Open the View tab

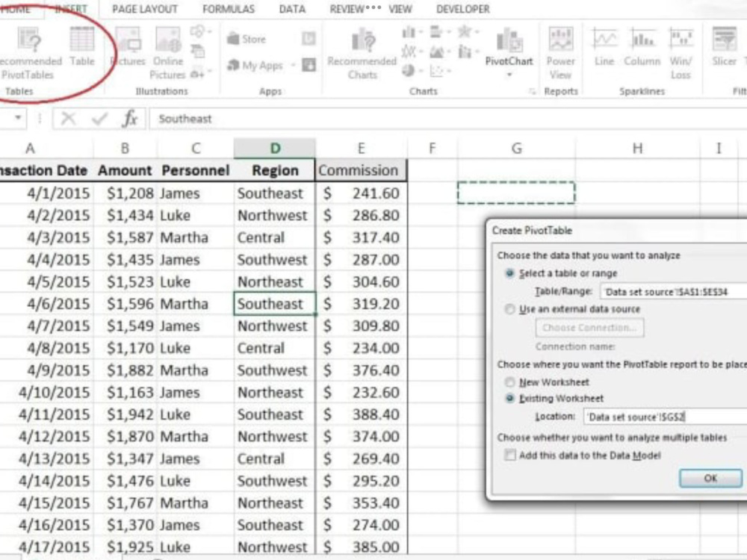400,9
